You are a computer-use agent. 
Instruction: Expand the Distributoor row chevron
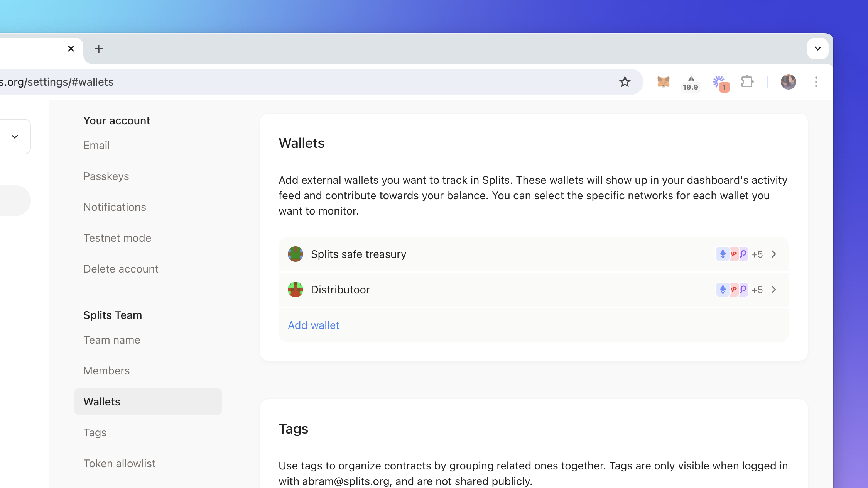[x=774, y=290]
